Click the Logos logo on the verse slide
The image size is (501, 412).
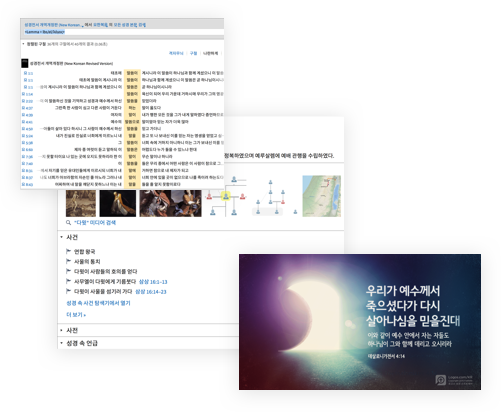[440, 380]
